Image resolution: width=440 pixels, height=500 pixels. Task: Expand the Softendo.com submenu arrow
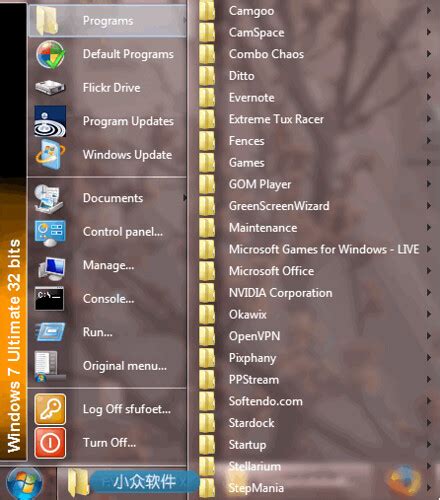tap(429, 401)
